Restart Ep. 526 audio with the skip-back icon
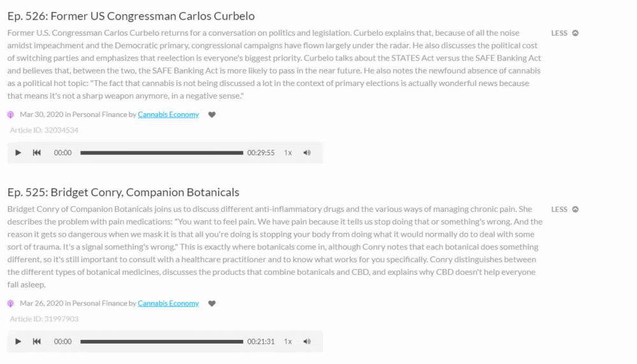The image size is (637, 364). [36, 153]
